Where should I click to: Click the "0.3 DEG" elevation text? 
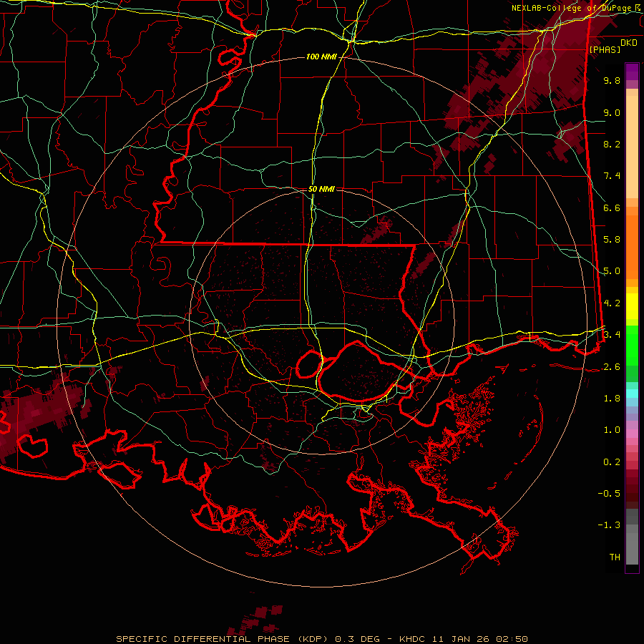(x=357, y=639)
